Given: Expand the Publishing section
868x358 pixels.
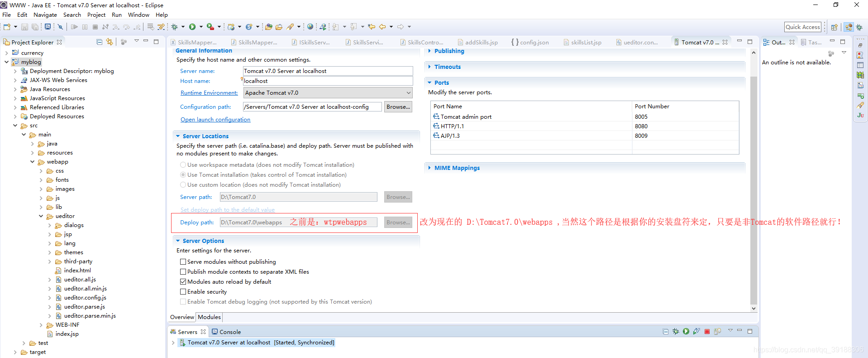Looking at the screenshot, I should [429, 51].
